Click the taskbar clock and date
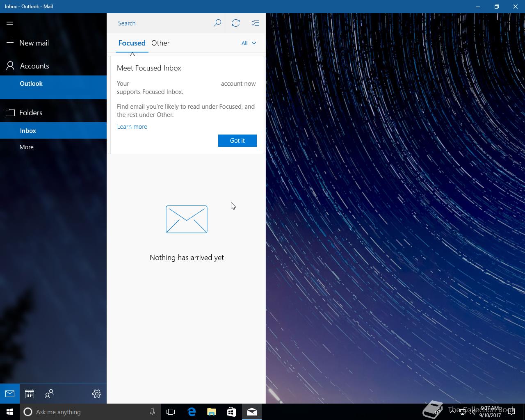 tap(490, 412)
